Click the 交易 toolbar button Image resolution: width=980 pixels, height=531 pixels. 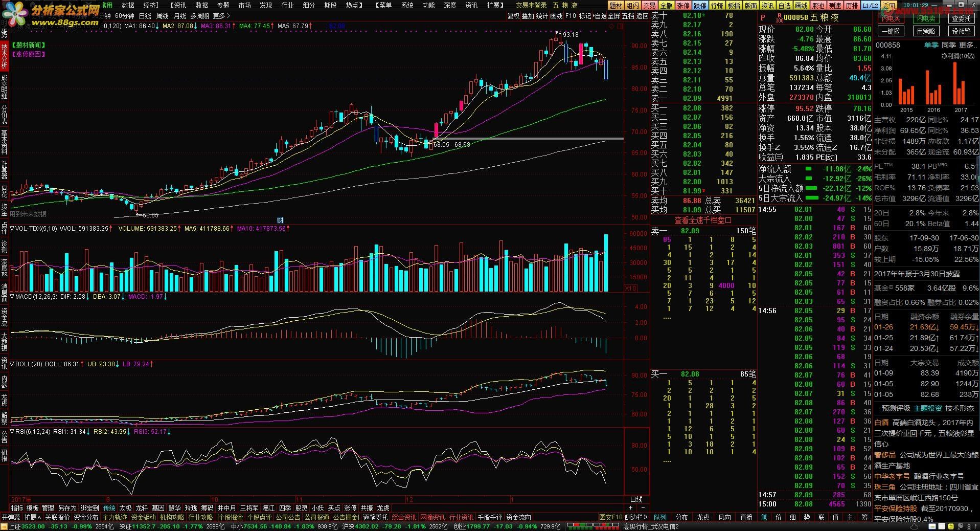649,6
